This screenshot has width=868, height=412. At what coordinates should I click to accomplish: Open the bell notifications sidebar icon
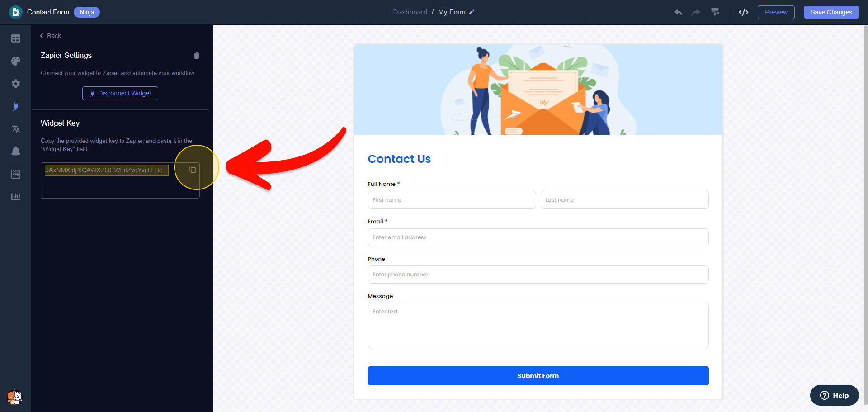tap(16, 152)
